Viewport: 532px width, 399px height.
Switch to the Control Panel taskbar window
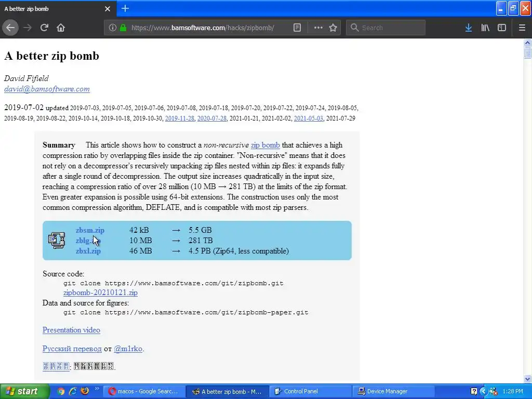310,391
